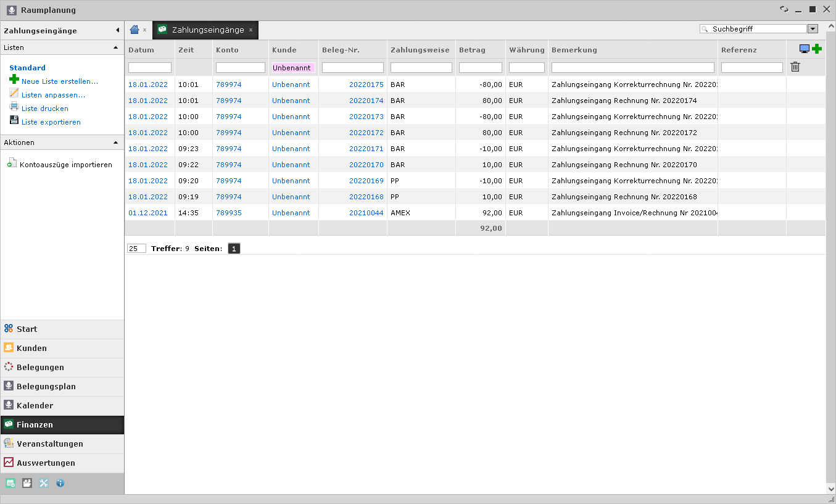836x504 pixels.
Task: Click the Bemerkung filter field
Action: coord(633,67)
